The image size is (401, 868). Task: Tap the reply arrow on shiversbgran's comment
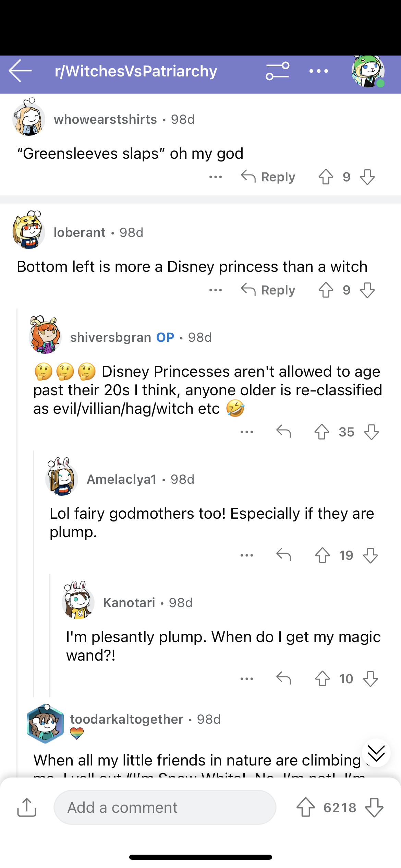point(283,432)
